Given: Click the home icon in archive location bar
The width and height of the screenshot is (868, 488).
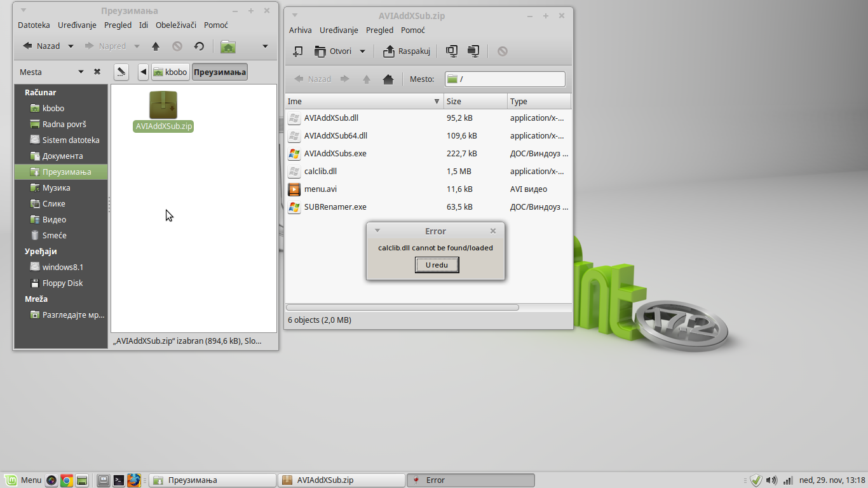Looking at the screenshot, I should point(388,79).
